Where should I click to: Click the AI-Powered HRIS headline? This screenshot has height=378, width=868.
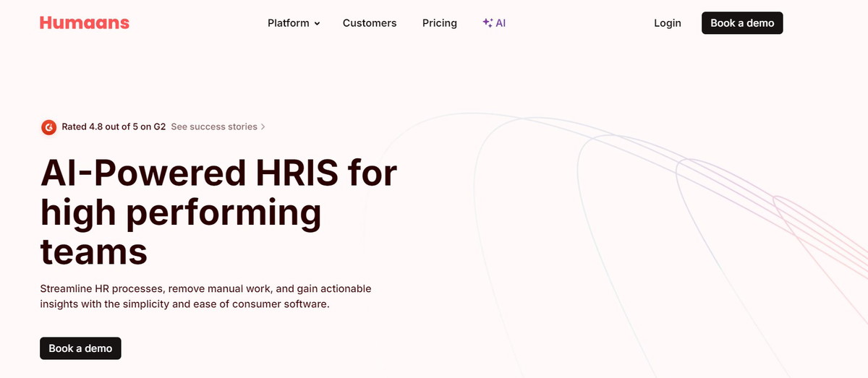pyautogui.click(x=218, y=173)
